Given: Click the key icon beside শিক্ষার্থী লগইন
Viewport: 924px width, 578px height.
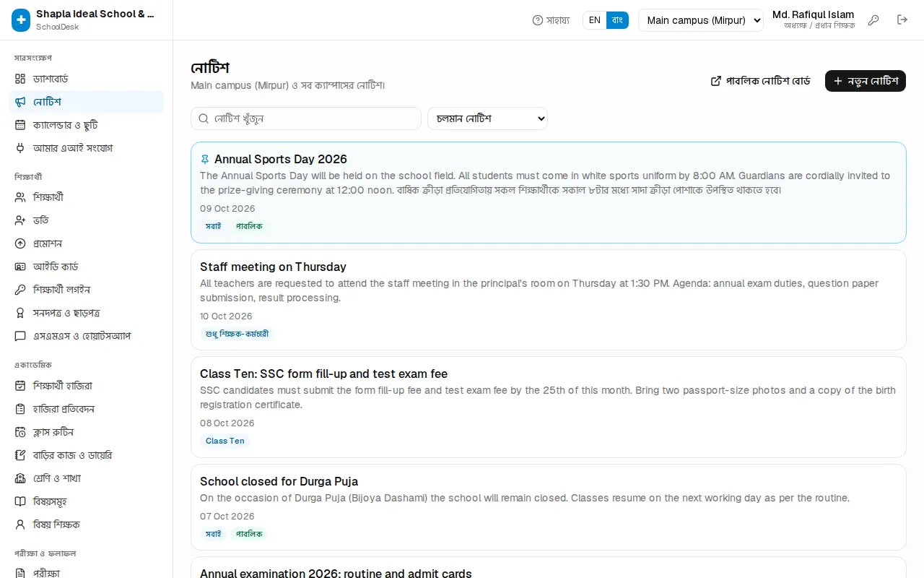Looking at the screenshot, I should [x=20, y=290].
